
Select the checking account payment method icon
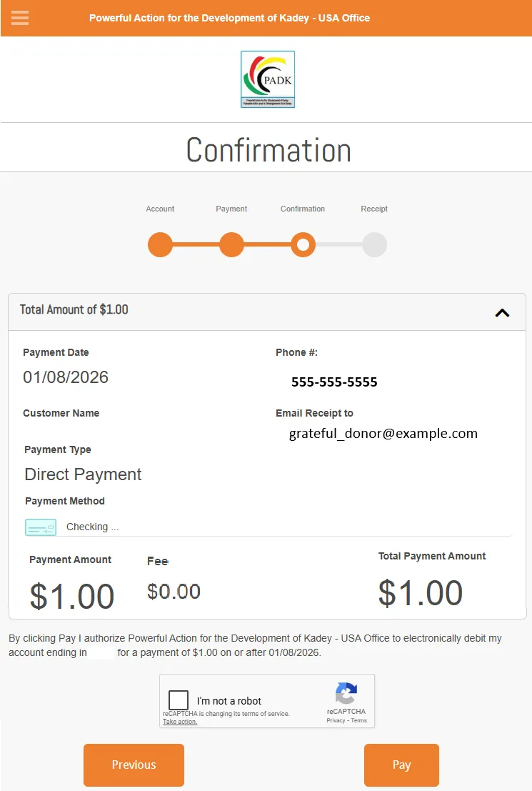coord(41,527)
